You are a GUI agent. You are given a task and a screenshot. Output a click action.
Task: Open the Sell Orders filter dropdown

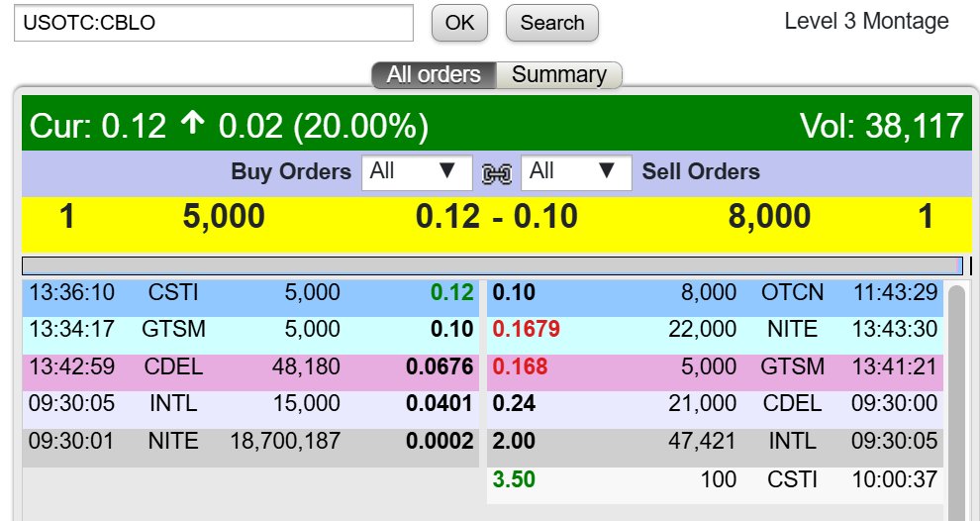coord(576,172)
